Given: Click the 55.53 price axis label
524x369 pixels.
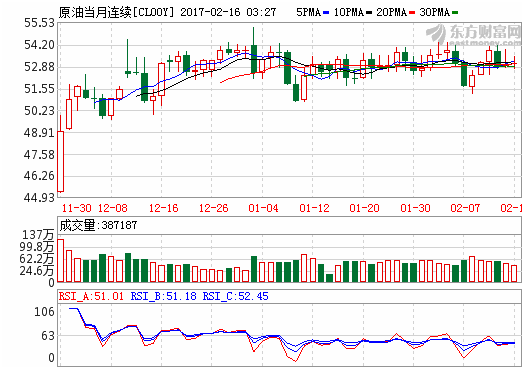Looking at the screenshot, I should [x=39, y=23].
